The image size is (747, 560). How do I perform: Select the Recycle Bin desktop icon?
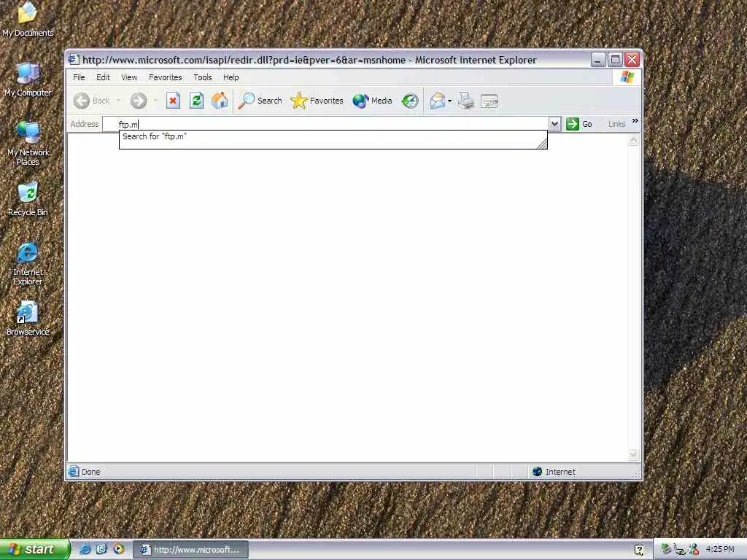pyautogui.click(x=28, y=199)
